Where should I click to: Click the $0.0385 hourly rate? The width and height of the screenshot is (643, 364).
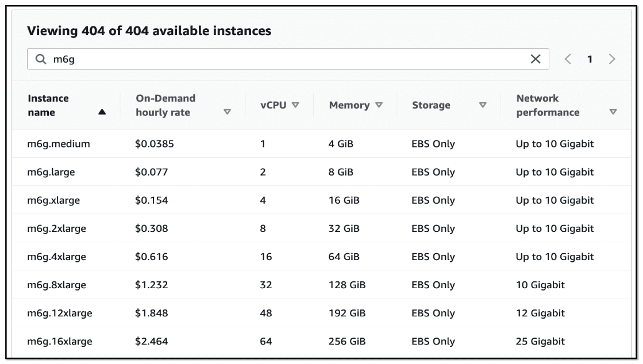(x=155, y=144)
